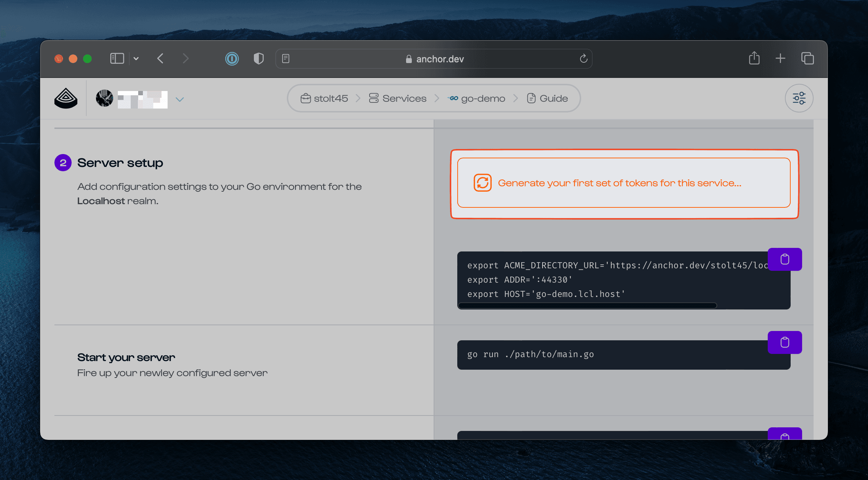Viewport: 868px width, 480px height.
Task: Go to Services breadcrumb
Action: (x=398, y=99)
